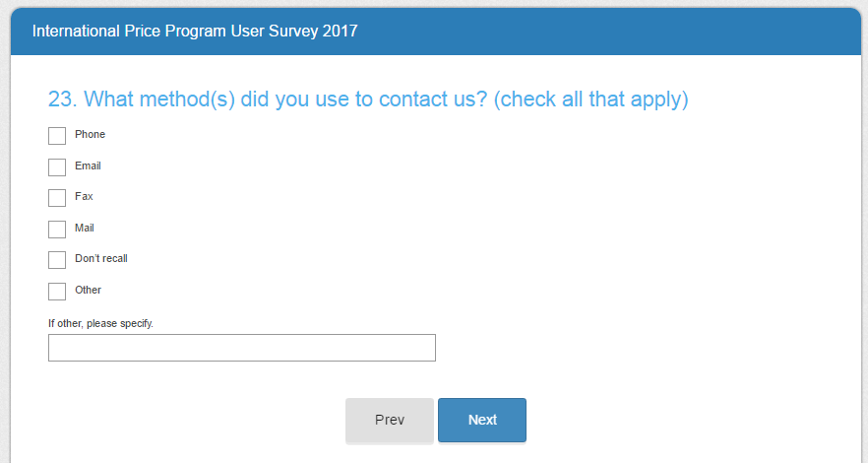Image resolution: width=868 pixels, height=463 pixels.
Task: Click the Fax option label
Action: [x=84, y=197]
